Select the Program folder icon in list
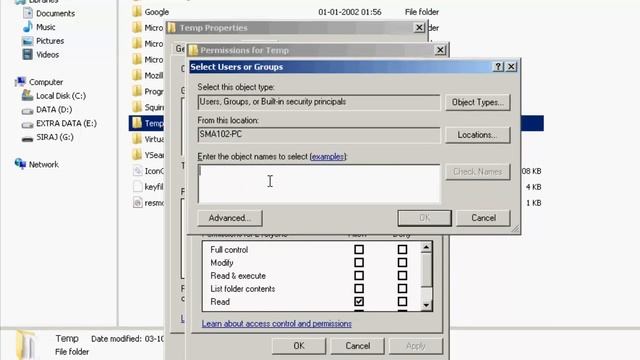Viewport: 640px width, 360px height. [x=137, y=91]
